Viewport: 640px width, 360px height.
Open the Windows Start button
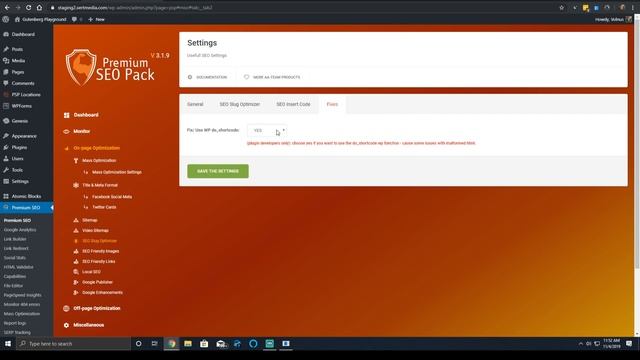[x=8, y=344]
